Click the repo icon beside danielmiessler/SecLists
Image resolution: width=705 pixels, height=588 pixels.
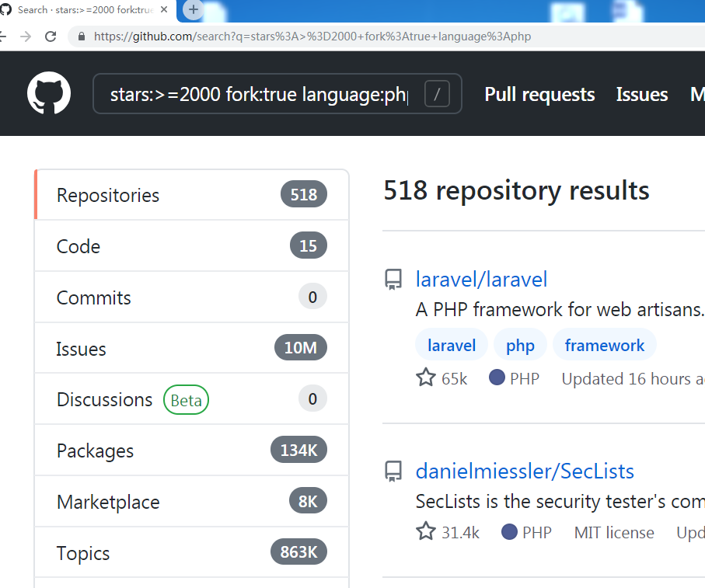pyautogui.click(x=393, y=471)
